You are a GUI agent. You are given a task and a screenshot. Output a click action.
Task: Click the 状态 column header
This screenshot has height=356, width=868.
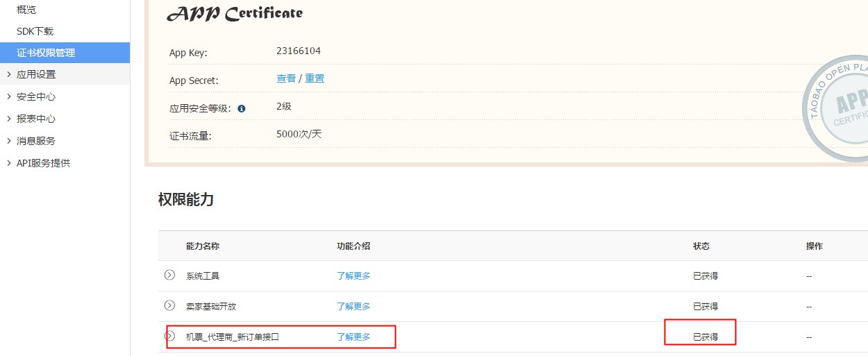[701, 246]
